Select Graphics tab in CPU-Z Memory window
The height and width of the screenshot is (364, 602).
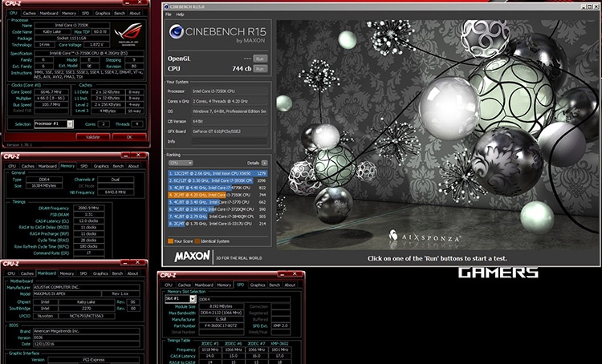pyautogui.click(x=101, y=166)
